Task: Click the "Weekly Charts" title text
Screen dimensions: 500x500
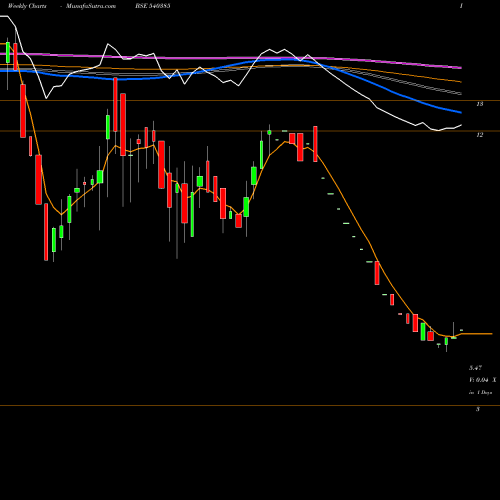Action: [27, 6]
